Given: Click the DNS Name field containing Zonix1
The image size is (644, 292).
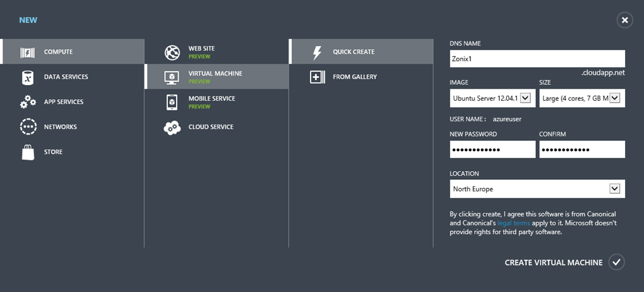Looking at the screenshot, I should coord(537,59).
